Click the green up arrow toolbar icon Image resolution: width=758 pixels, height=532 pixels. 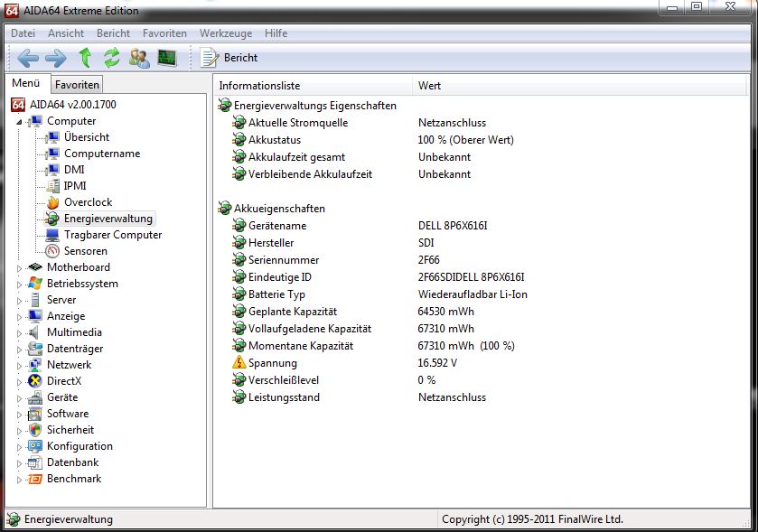coord(85,58)
